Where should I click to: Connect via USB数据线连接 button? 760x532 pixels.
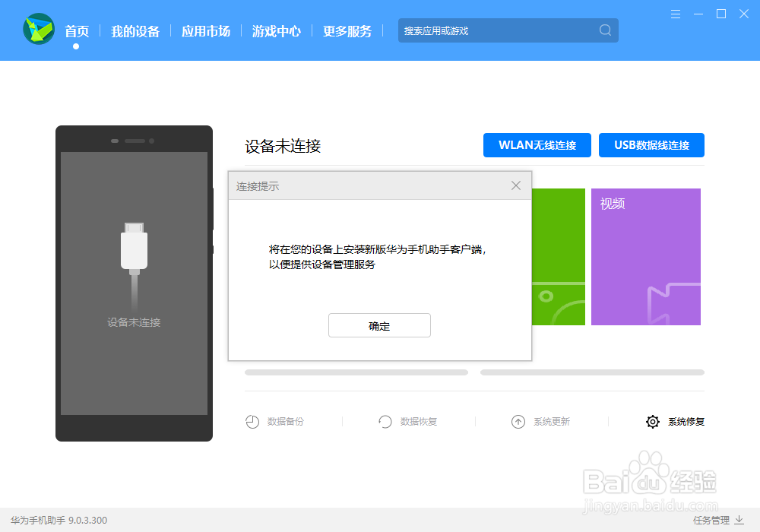click(651, 145)
